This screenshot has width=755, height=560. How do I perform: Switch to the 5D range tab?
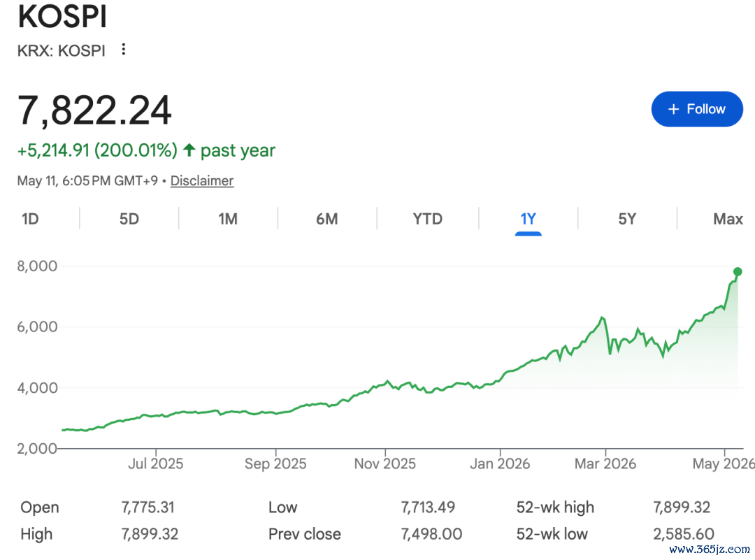[x=129, y=219]
